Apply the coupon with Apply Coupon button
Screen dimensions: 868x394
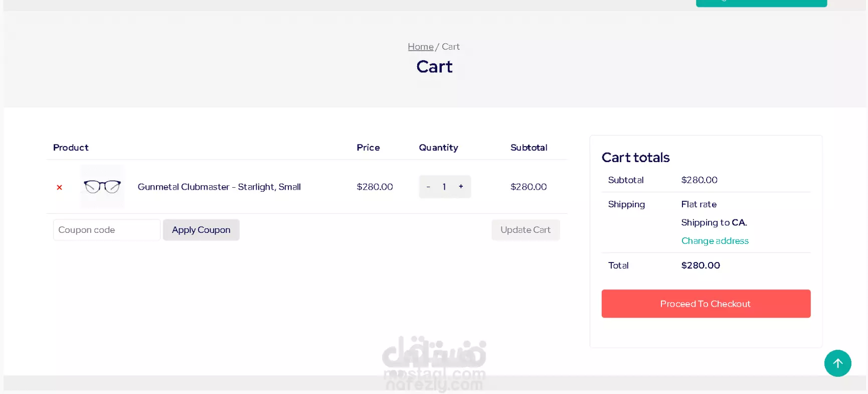[201, 230]
